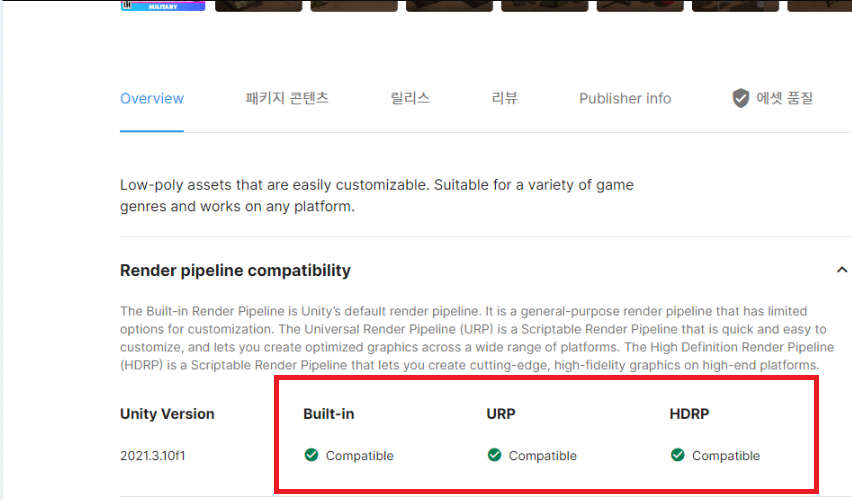852x500 pixels.
Task: Open the Publisher info tab
Action: click(625, 98)
